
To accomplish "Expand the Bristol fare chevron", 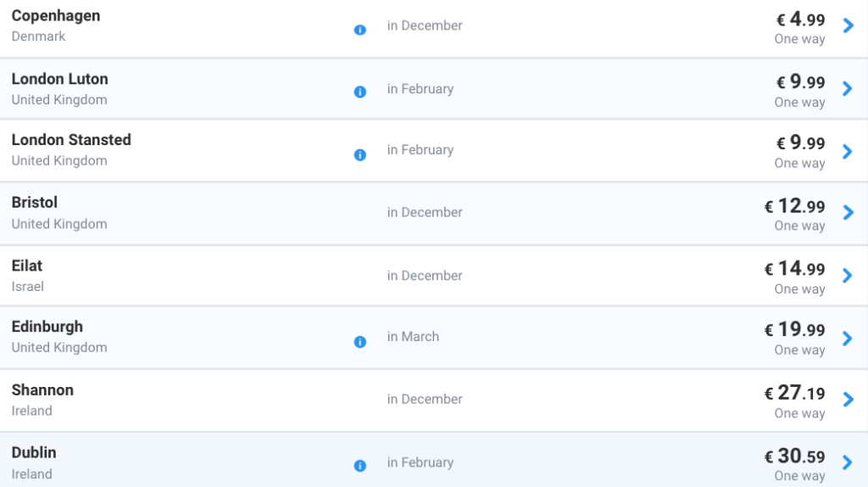I will tap(848, 213).
